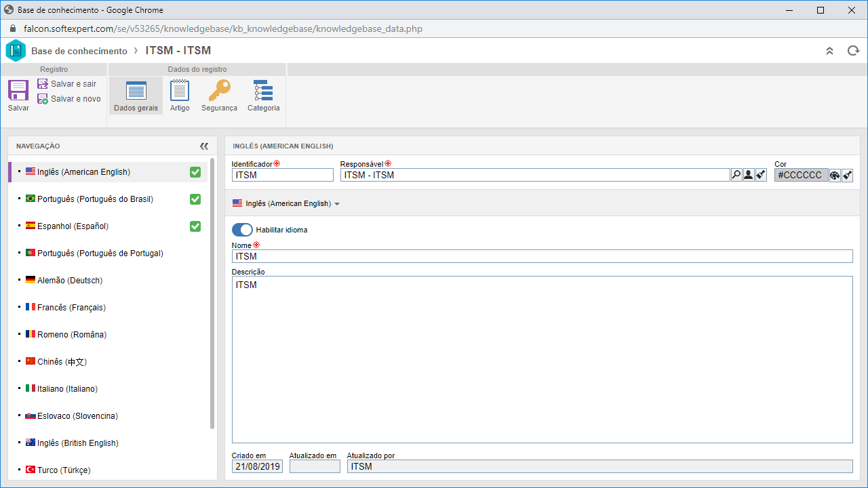The width and height of the screenshot is (868, 488).
Task: Click the Atualizado por field
Action: pyautogui.click(x=599, y=466)
